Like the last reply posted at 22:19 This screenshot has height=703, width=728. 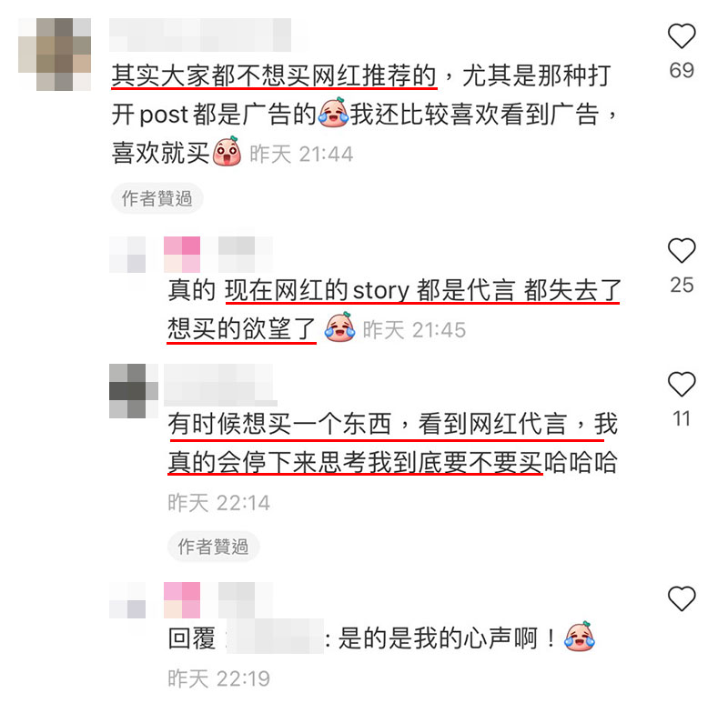[681, 598]
